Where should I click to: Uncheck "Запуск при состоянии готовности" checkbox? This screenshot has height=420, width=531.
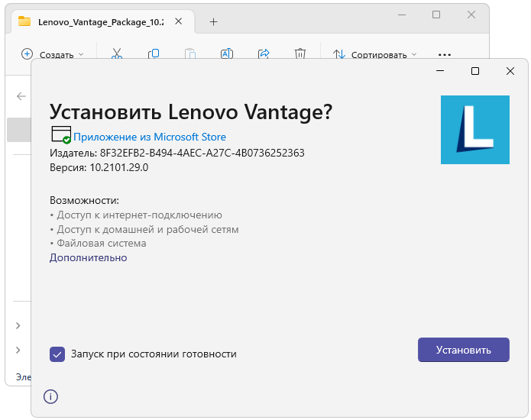pos(57,354)
